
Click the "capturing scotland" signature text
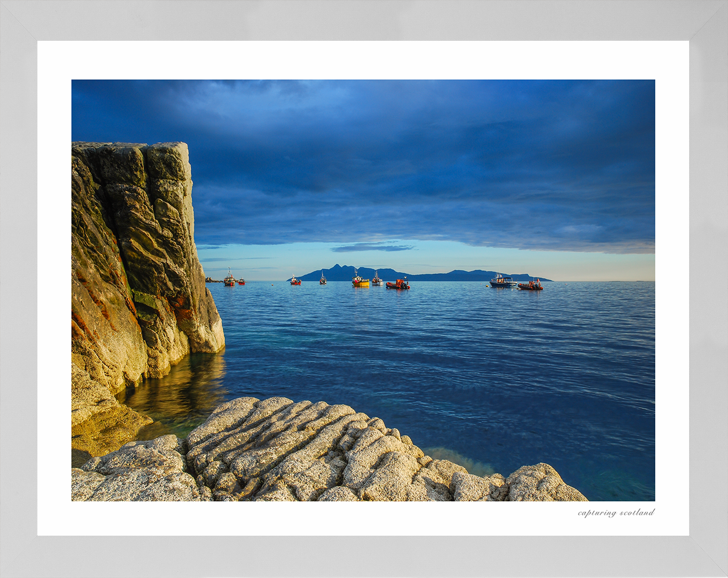click(x=616, y=513)
